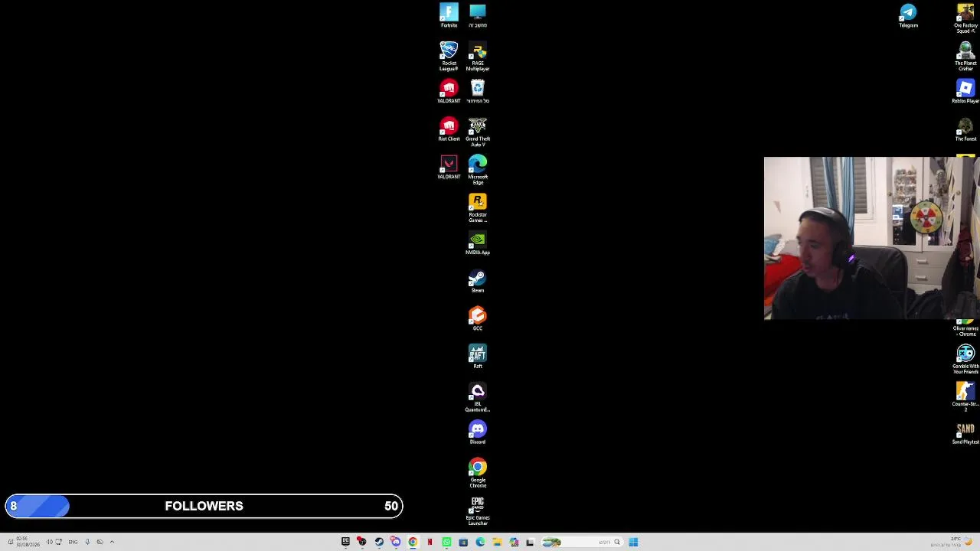The height and width of the screenshot is (551, 980).
Task: Select the Ore Factory Squad shortcut
Action: pyautogui.click(x=965, y=18)
